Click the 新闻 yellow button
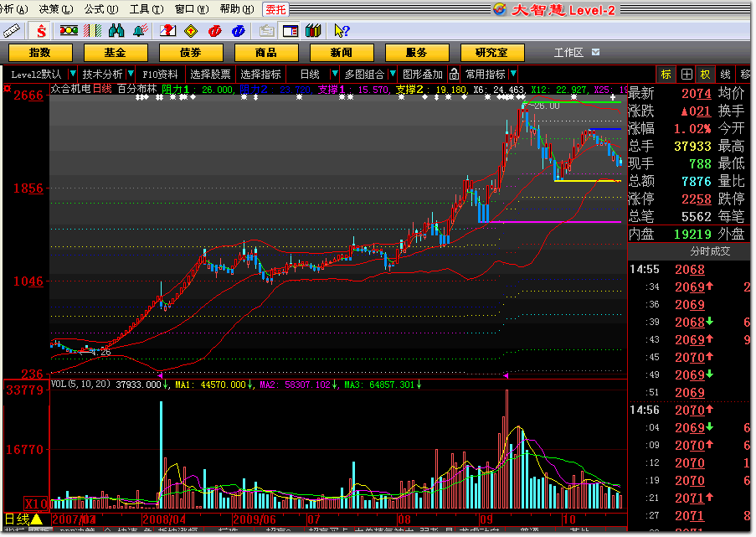Viewport: 756px width, 537px height. coord(342,53)
